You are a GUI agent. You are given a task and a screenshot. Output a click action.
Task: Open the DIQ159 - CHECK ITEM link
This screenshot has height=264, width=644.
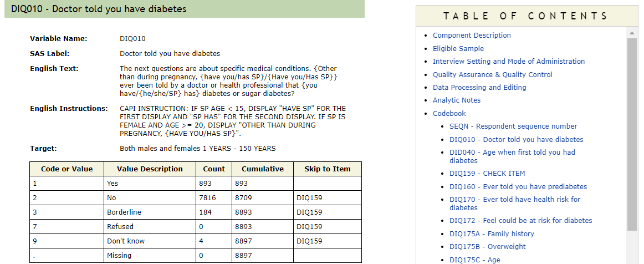487,174
